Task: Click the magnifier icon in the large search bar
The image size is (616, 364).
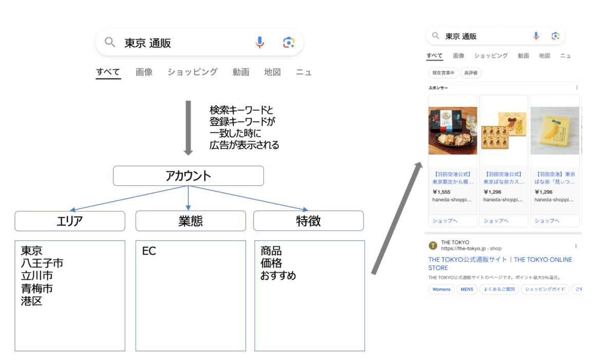Action: click(110, 43)
